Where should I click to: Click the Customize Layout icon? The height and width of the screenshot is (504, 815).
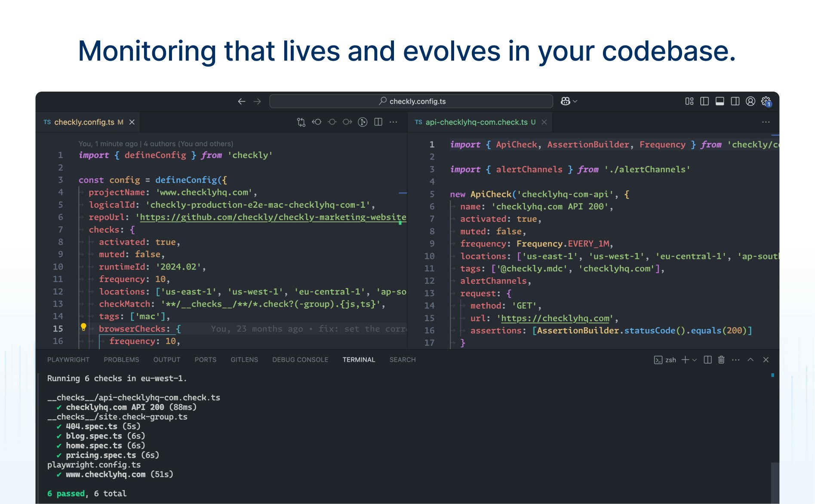[x=689, y=101]
